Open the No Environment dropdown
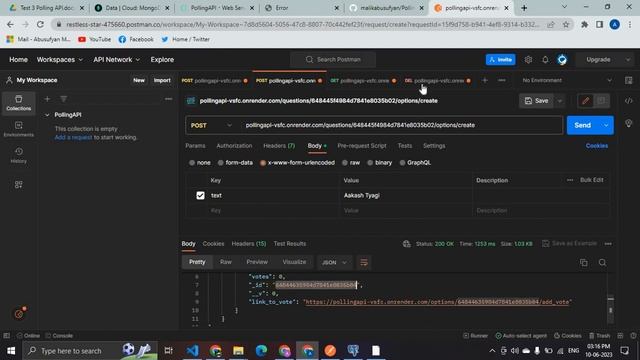Viewport: 640px width, 360px height. (567, 80)
